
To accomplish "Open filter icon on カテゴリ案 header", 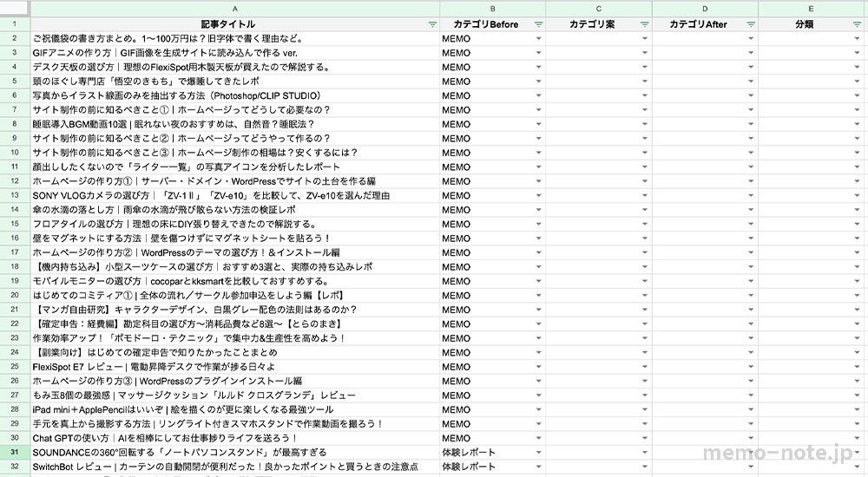I will (x=644, y=24).
